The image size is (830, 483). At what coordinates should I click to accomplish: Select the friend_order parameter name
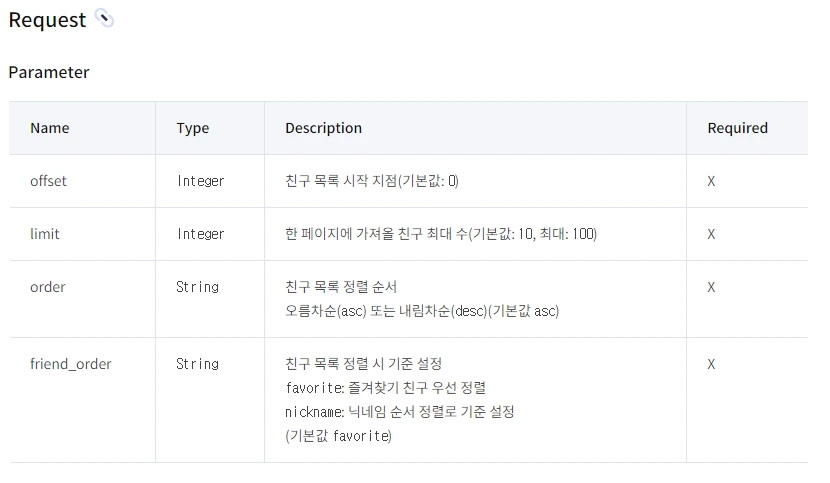(71, 364)
